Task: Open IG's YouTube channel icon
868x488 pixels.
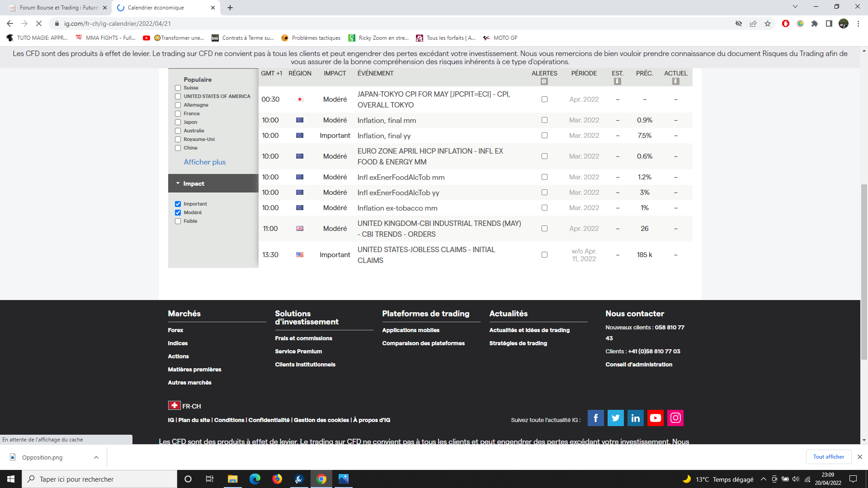Action: click(655, 418)
